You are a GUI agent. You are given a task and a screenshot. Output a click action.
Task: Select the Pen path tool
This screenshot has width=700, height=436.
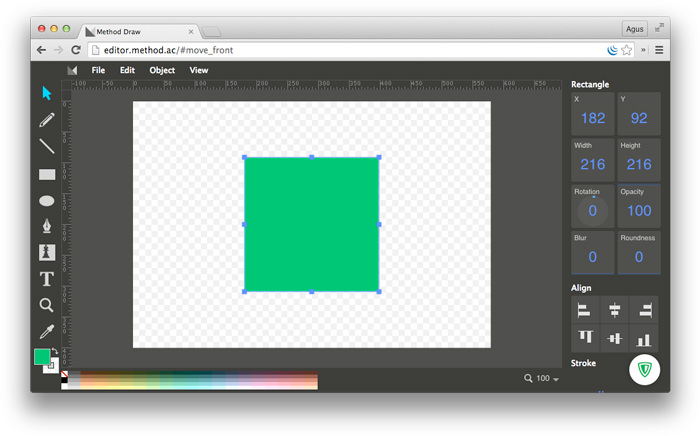pyautogui.click(x=46, y=226)
